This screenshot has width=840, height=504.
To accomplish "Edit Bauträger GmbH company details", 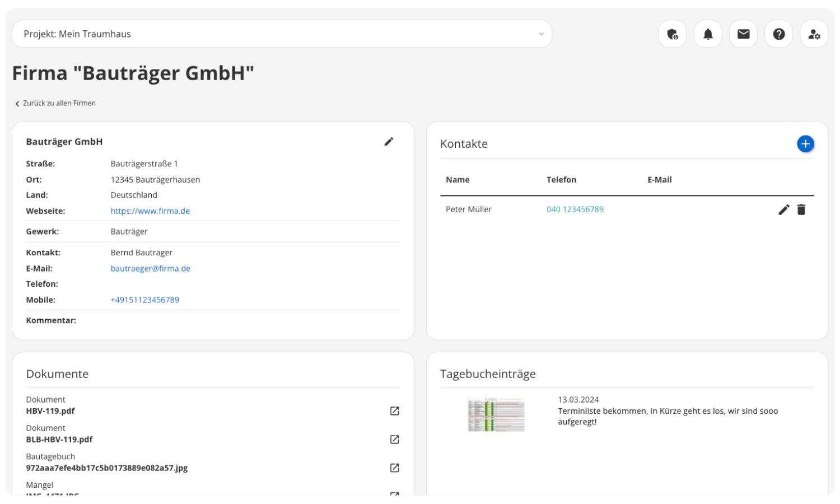I will point(389,142).
